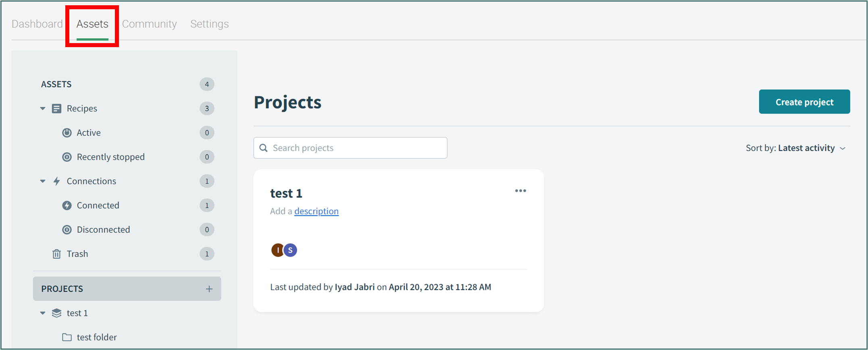Viewport: 868px width, 350px height.
Task: Click the test folder icon
Action: point(67,337)
